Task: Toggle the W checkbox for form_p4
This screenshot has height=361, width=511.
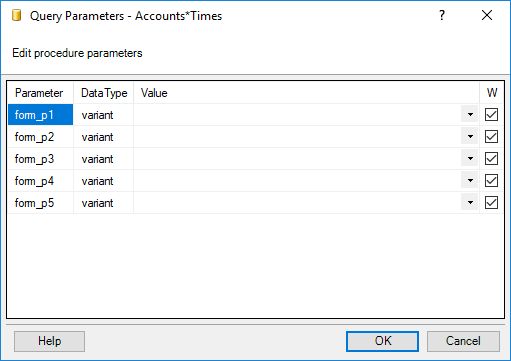Action: coord(491,181)
